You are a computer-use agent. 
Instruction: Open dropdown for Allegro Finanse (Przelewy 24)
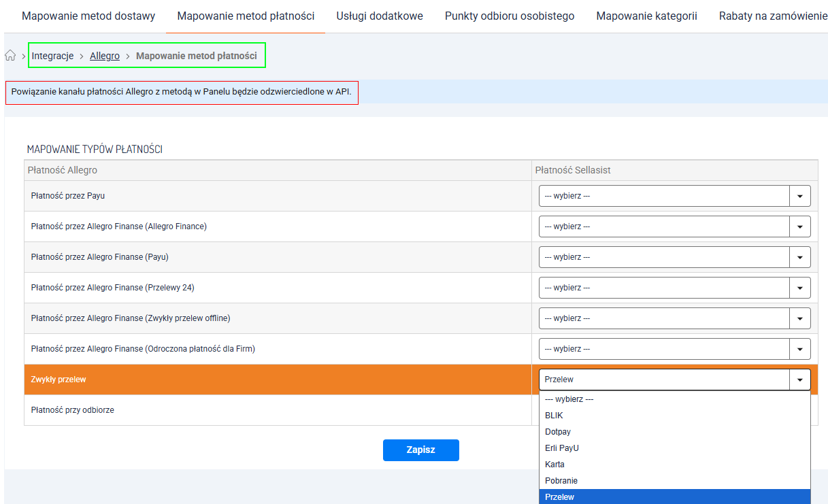tap(675, 288)
